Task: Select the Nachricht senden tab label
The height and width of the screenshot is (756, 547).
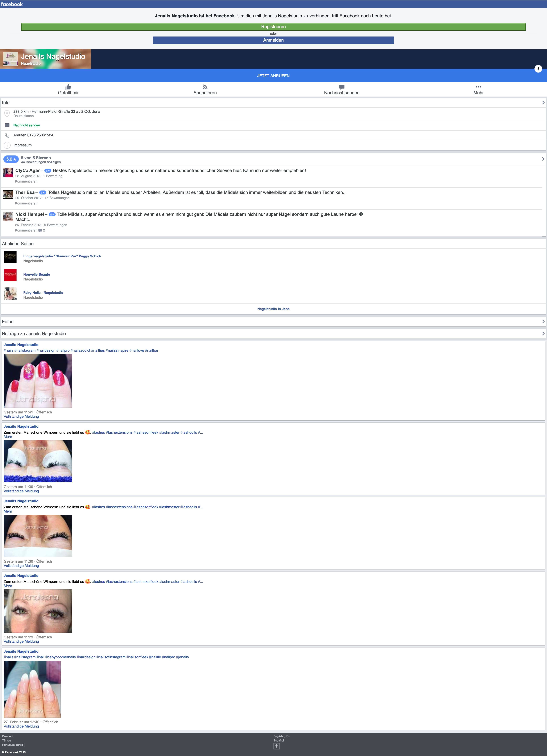Action: pyautogui.click(x=342, y=93)
